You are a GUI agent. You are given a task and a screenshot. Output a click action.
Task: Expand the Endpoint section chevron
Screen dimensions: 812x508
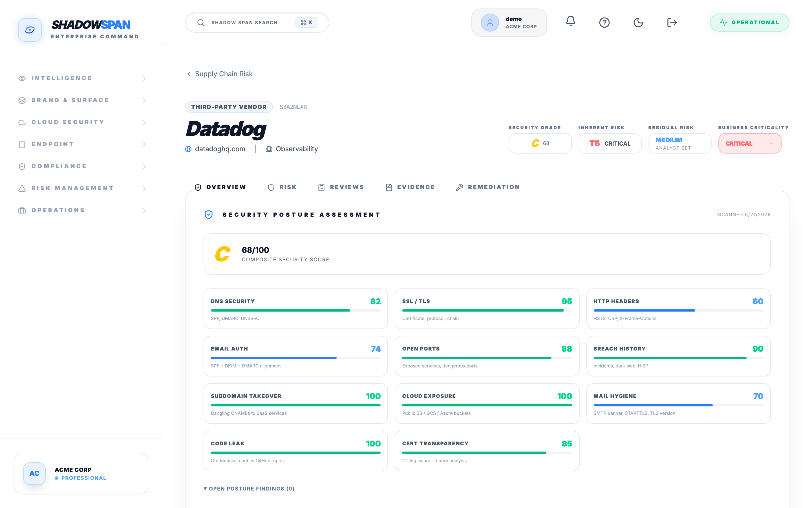(x=144, y=144)
